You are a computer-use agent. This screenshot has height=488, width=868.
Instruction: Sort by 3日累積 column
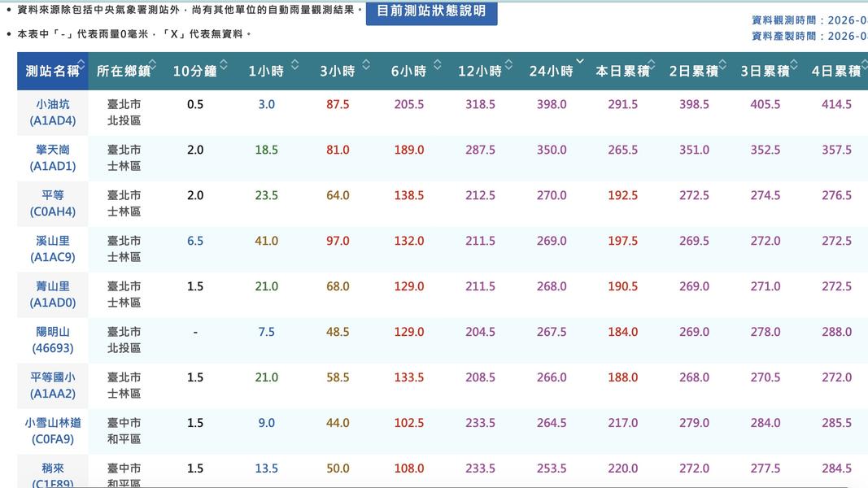click(x=765, y=71)
